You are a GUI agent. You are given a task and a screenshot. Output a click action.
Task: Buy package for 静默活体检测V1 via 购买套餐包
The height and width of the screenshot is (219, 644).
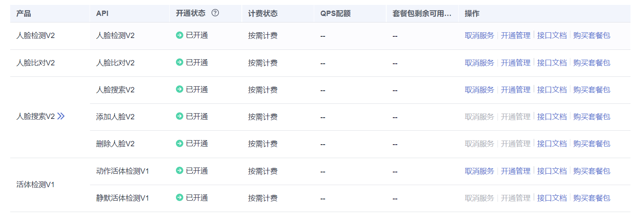click(x=592, y=198)
